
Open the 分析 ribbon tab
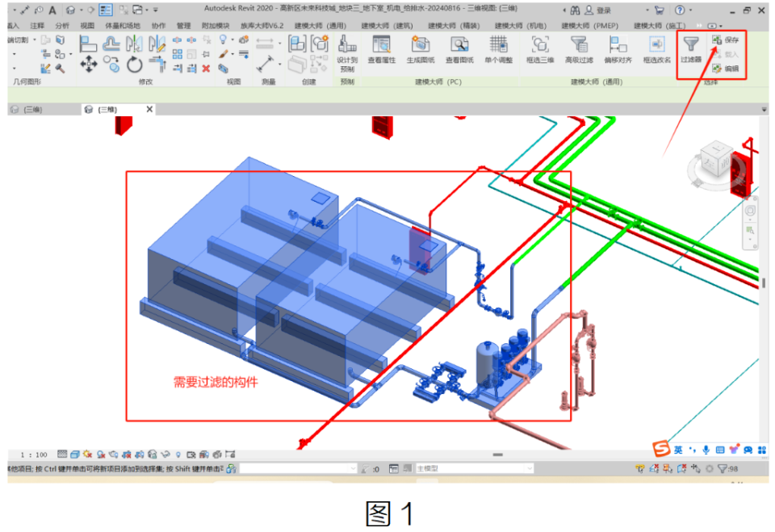coord(62,25)
